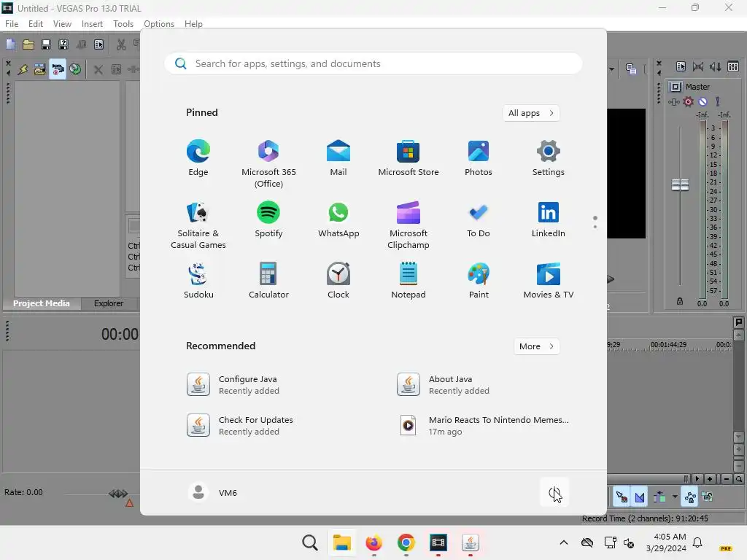Open the Edit menu in VEGAS Pro
Image resolution: width=747 pixels, height=560 pixels.
35,24
